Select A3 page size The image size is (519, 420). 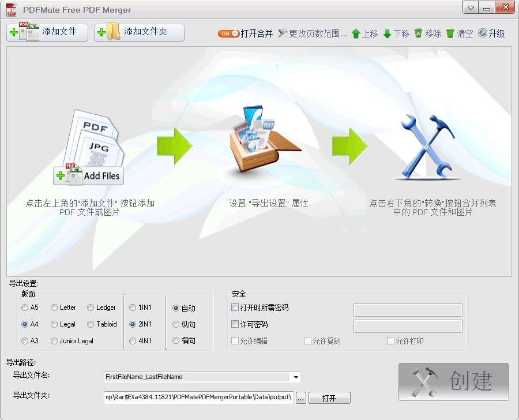24,341
